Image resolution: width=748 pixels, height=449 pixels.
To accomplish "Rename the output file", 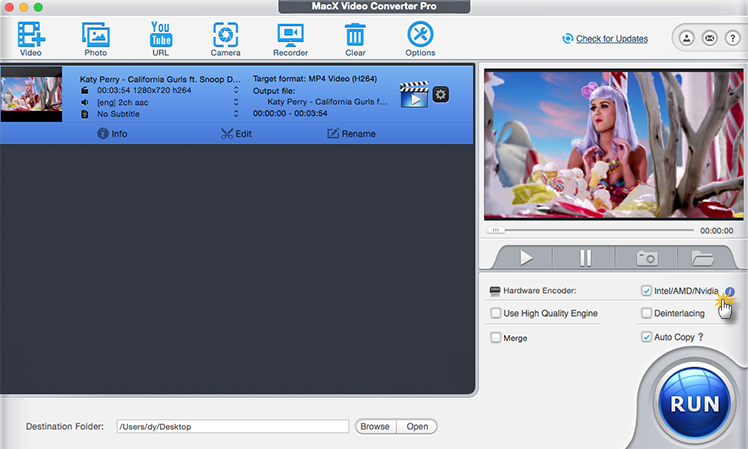I will coord(351,134).
